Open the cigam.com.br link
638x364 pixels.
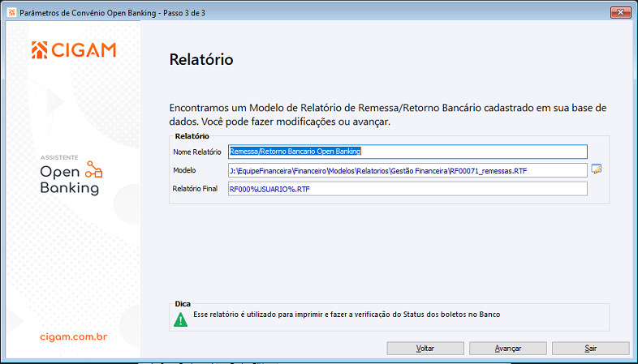(74, 336)
